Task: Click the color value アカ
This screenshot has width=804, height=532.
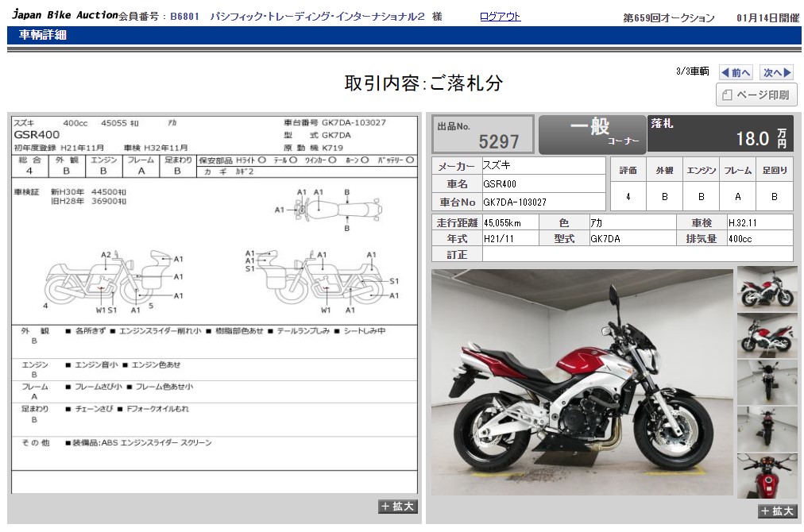Action: (597, 223)
